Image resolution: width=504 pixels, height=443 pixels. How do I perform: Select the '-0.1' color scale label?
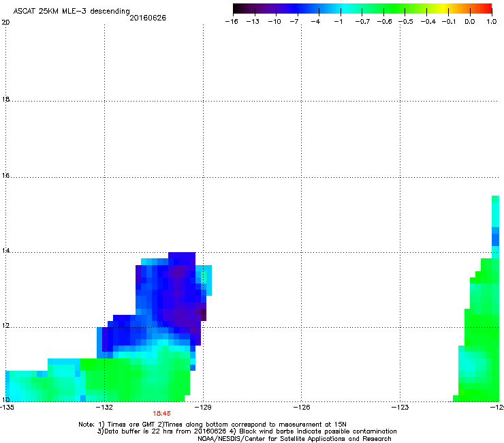pyautogui.click(x=449, y=22)
